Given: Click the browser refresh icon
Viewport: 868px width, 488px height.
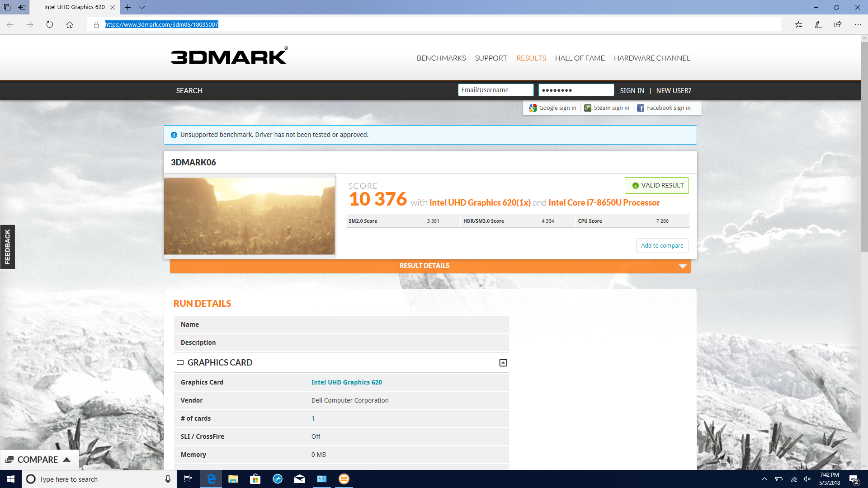Looking at the screenshot, I should tap(50, 24).
